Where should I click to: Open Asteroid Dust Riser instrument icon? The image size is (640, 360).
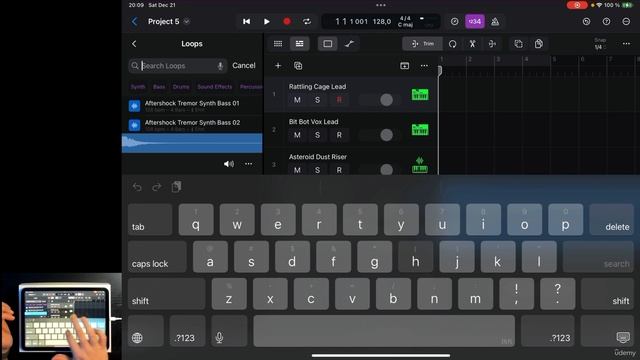[x=420, y=165]
